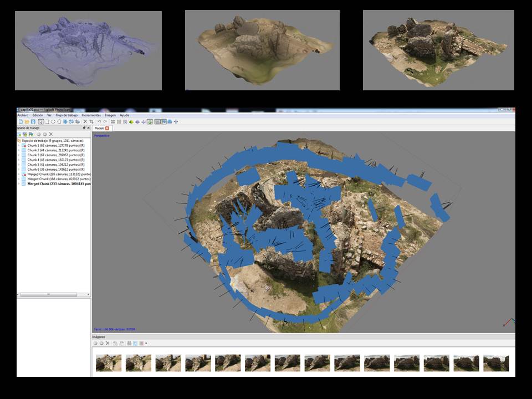This screenshot has width=532, height=399.
Task: Click the Open project folder icon
Action: coord(26,121)
